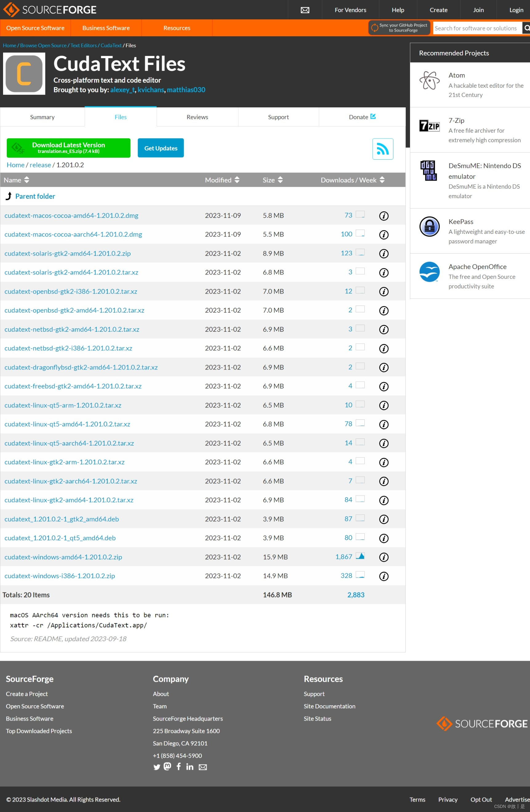Open the LinkedIn icon in the footer
Image resolution: width=530 pixels, height=812 pixels.
click(x=190, y=767)
